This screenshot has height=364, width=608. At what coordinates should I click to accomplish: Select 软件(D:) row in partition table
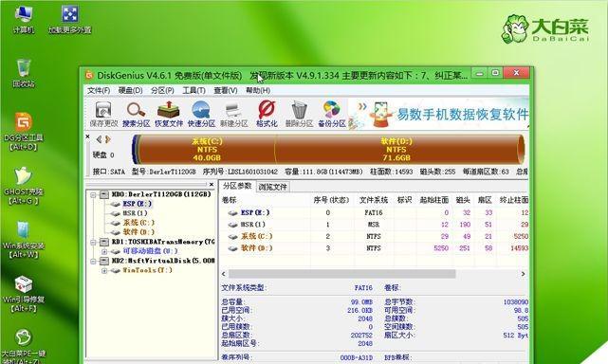point(375,248)
